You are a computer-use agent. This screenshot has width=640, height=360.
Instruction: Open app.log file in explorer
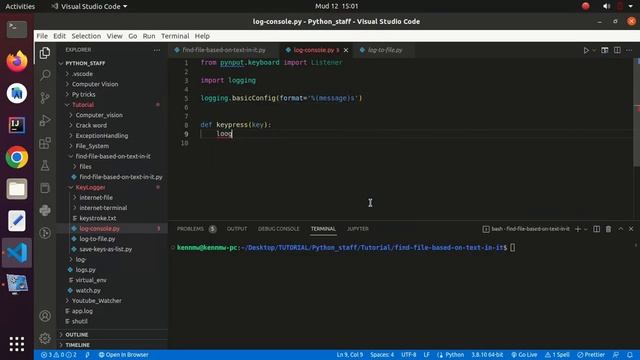(x=82, y=311)
